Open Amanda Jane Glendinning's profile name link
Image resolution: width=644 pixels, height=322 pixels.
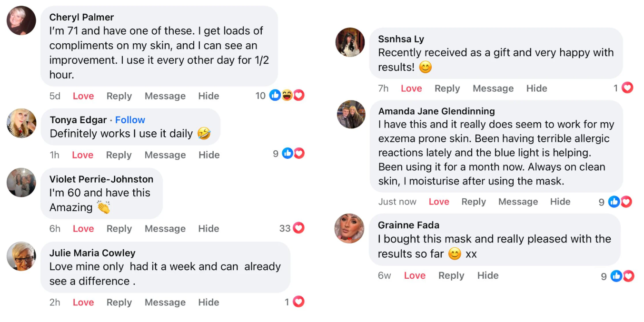point(436,111)
